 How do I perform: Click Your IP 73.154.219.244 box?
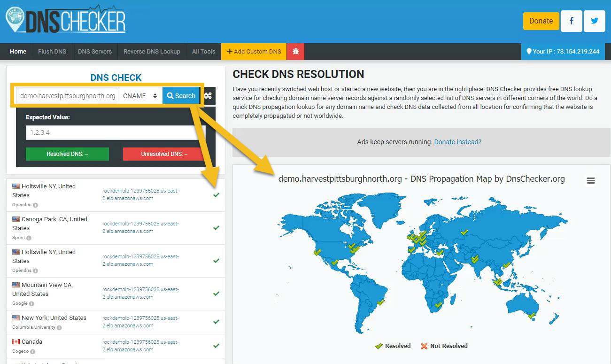[x=563, y=52]
